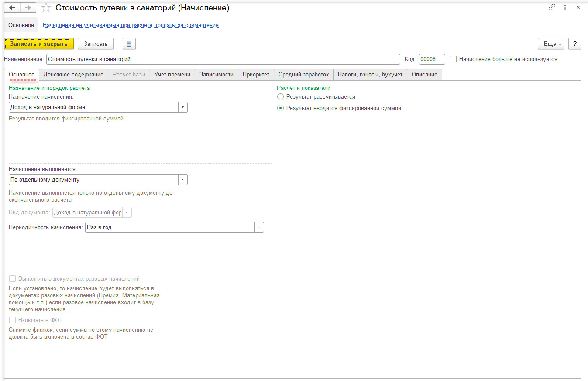Go forward with the right arrow button

coord(28,8)
